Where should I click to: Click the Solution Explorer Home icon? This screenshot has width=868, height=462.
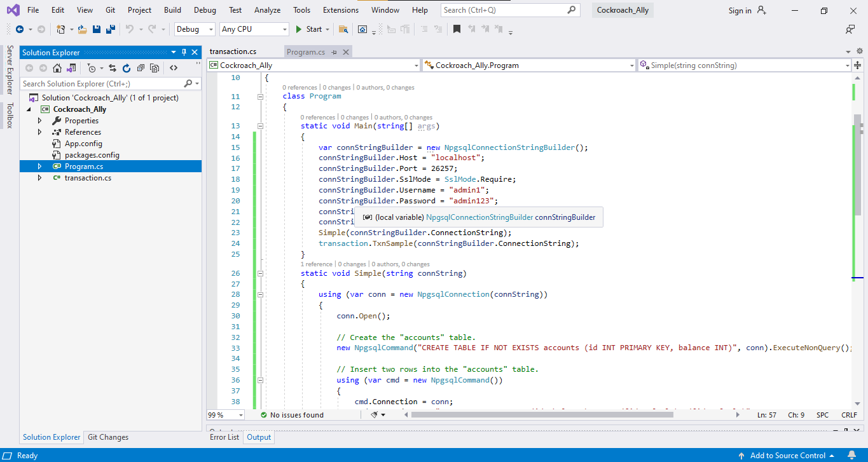click(57, 68)
